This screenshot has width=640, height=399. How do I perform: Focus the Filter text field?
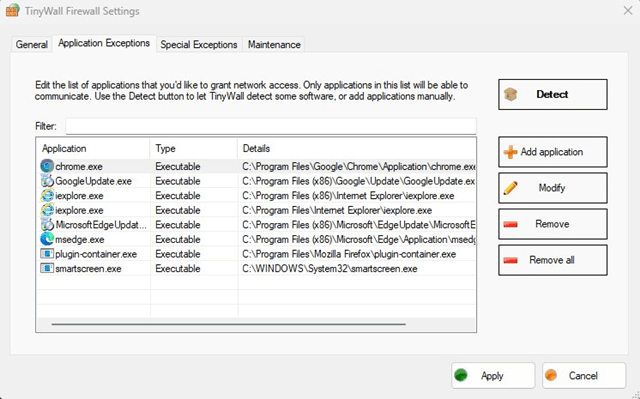pyautogui.click(x=271, y=126)
